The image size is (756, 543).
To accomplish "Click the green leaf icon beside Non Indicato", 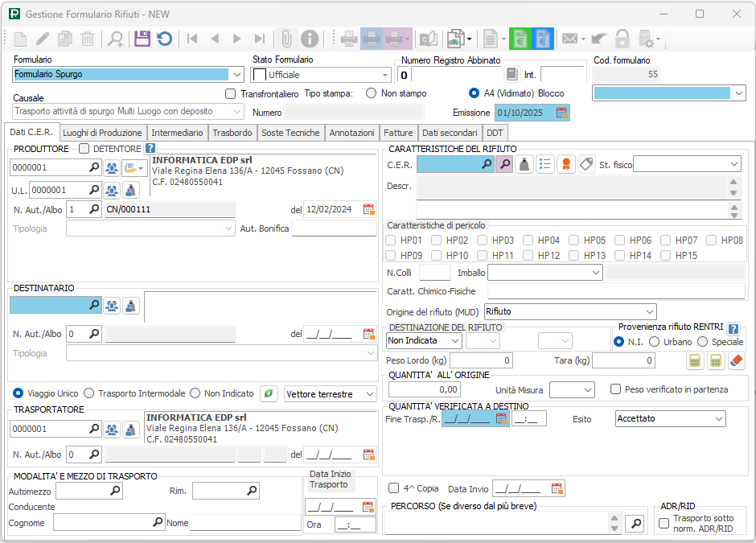I will (269, 393).
